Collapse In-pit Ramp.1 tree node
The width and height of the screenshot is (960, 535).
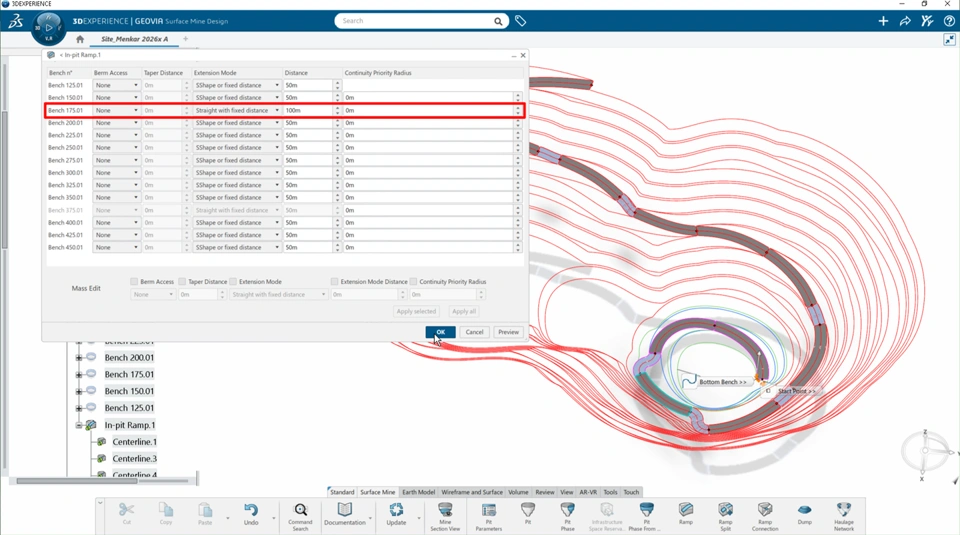pyautogui.click(x=78, y=425)
